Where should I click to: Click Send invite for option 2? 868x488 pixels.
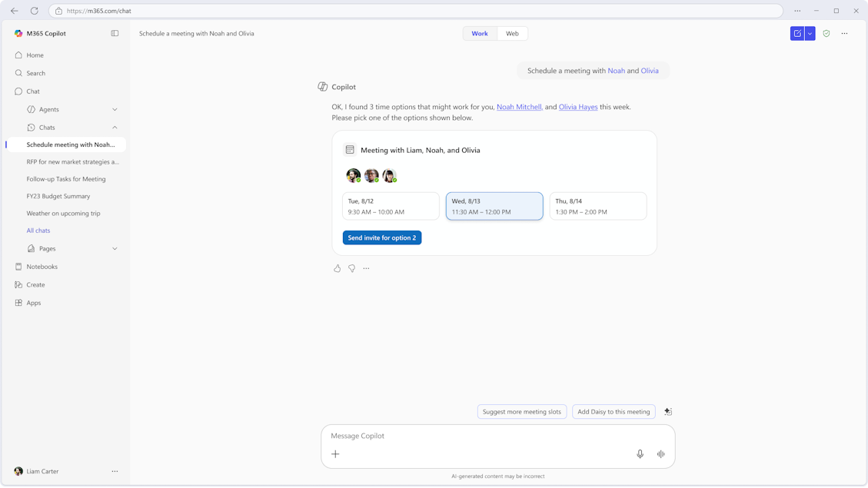pos(382,237)
